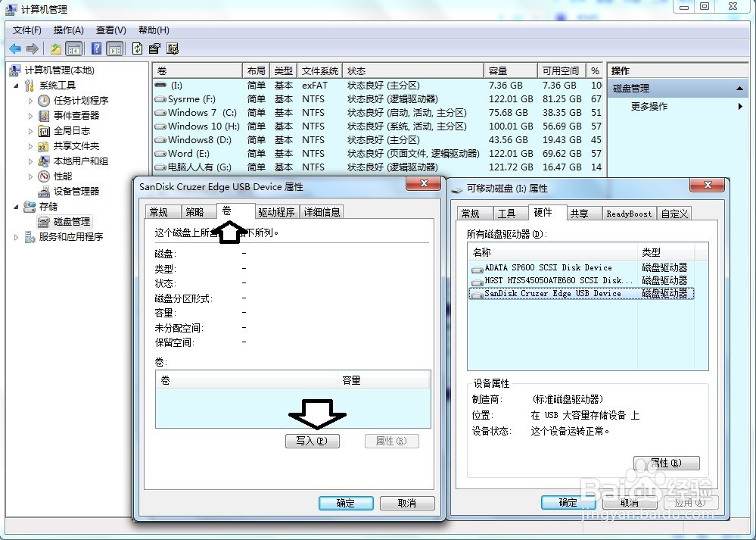Image resolution: width=756 pixels, height=540 pixels.
Task: Click 确定 in removable disk properties dialog
Action: pyautogui.click(x=568, y=502)
